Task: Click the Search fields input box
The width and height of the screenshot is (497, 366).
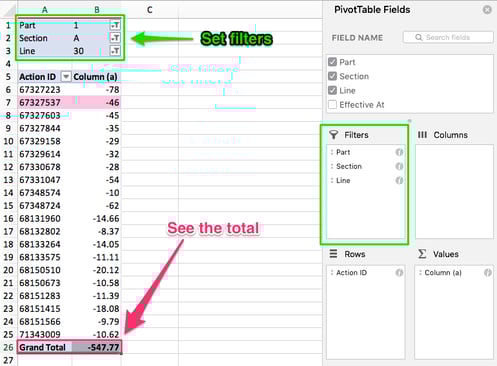Action: [448, 37]
